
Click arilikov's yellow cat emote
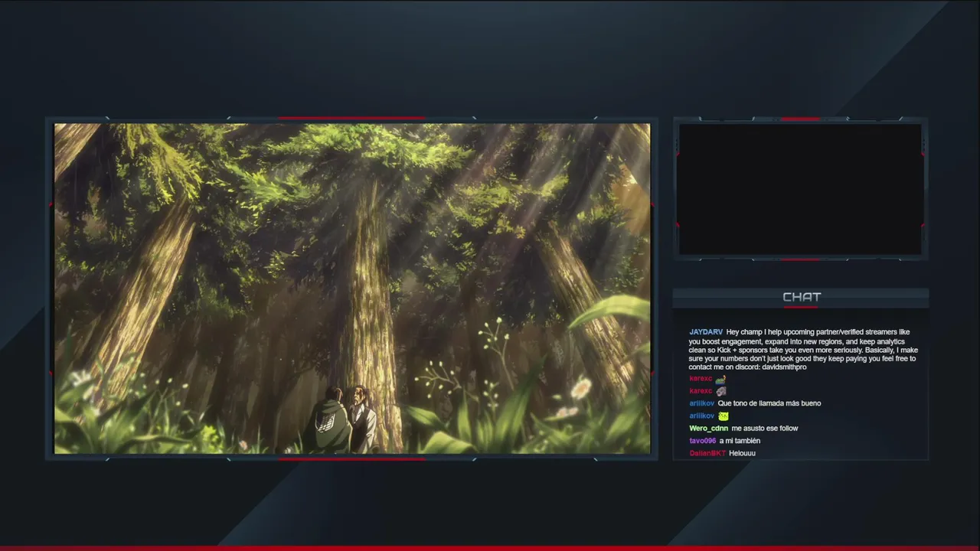[x=723, y=416]
